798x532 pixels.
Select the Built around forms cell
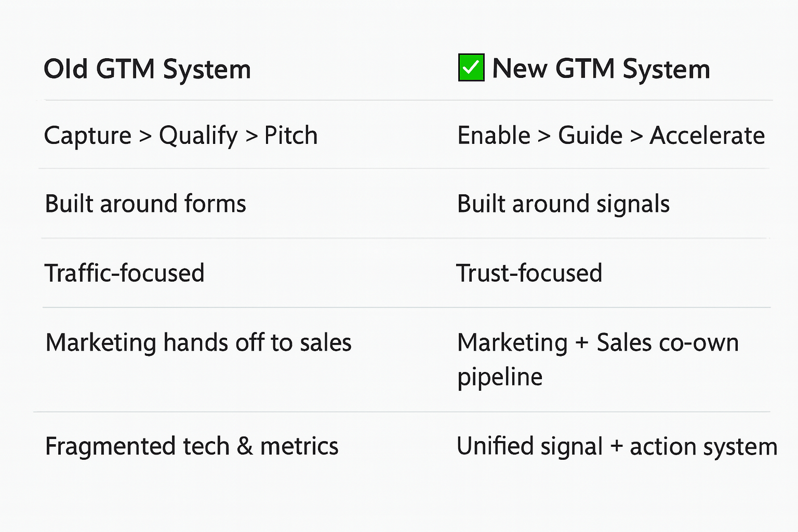point(145,204)
